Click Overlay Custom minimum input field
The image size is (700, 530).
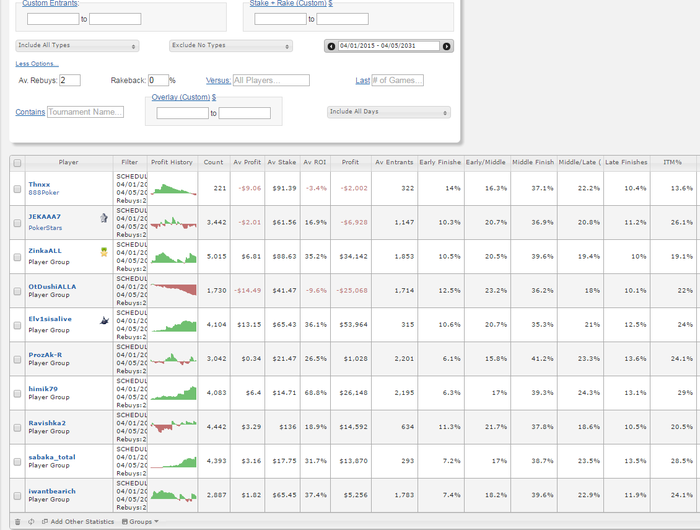point(182,113)
